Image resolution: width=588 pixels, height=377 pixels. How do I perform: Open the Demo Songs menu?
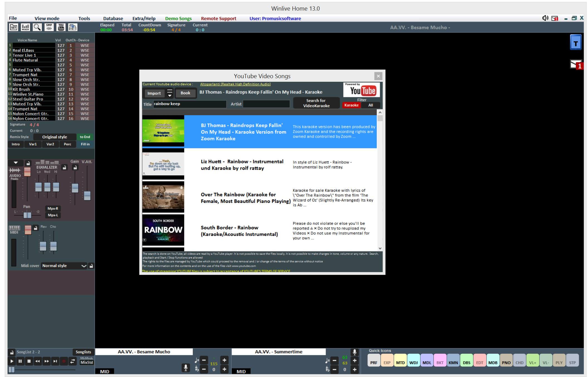click(x=178, y=18)
